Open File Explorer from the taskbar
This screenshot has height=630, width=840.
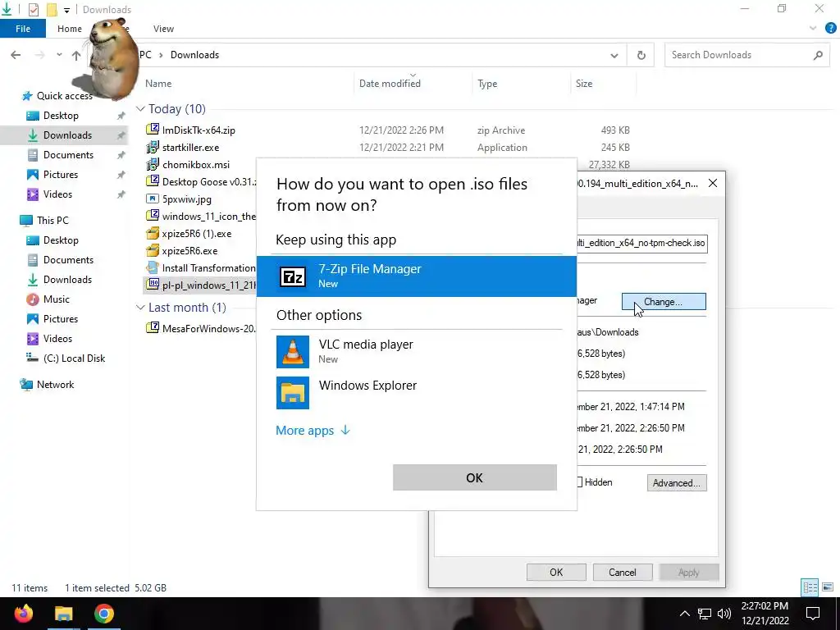[x=64, y=614]
